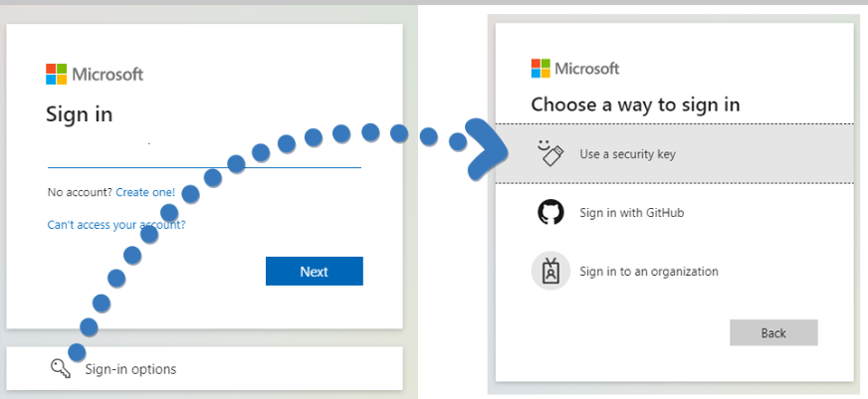Click the organization badge icon

550,271
